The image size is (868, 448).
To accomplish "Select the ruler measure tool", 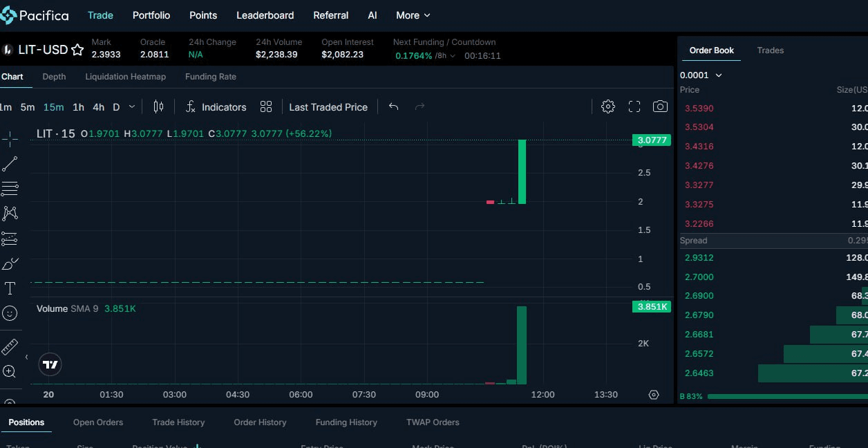I will [10, 347].
